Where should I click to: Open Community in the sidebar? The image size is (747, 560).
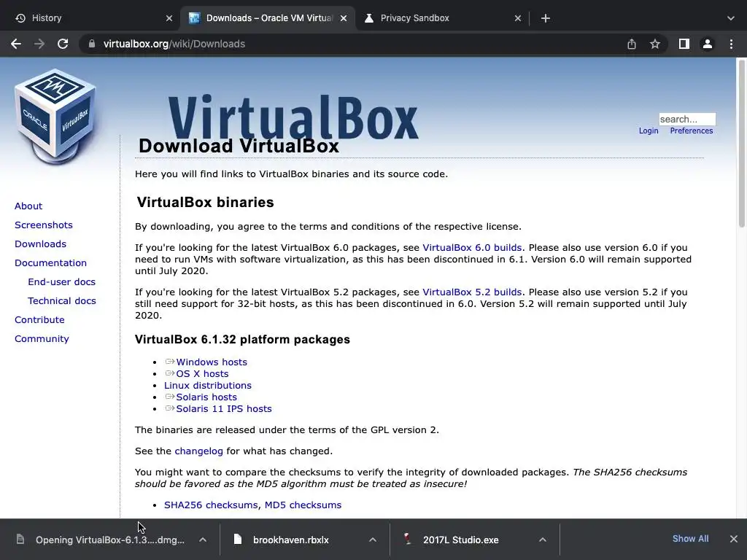(x=42, y=339)
